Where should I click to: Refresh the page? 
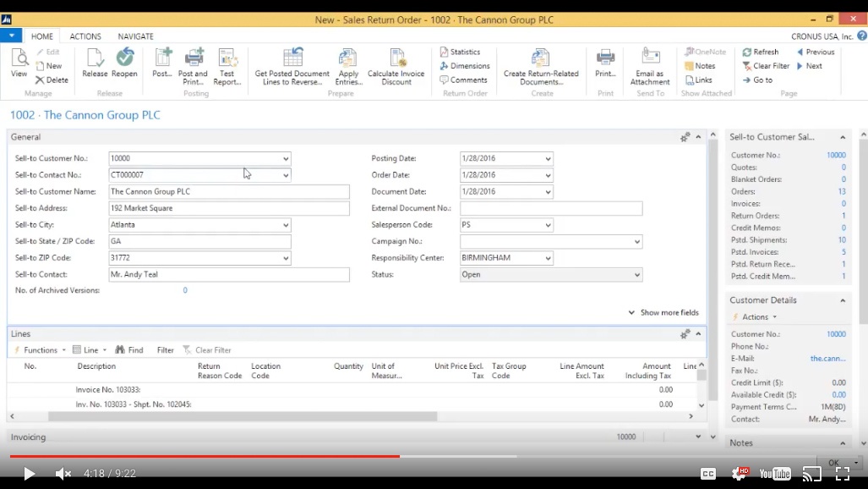pyautogui.click(x=761, y=52)
